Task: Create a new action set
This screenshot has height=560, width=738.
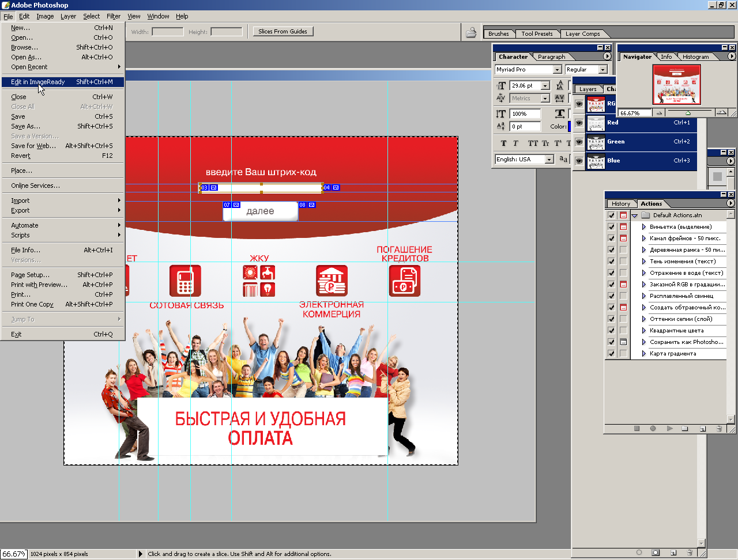Action: point(685,429)
